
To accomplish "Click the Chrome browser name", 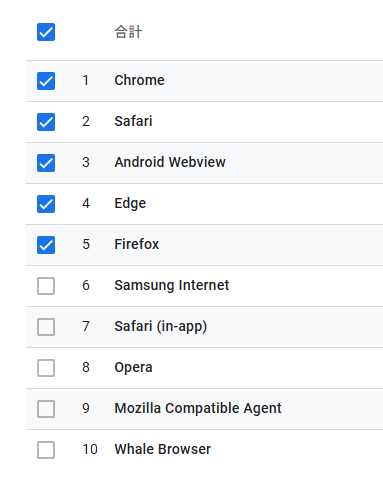I will pos(139,80).
